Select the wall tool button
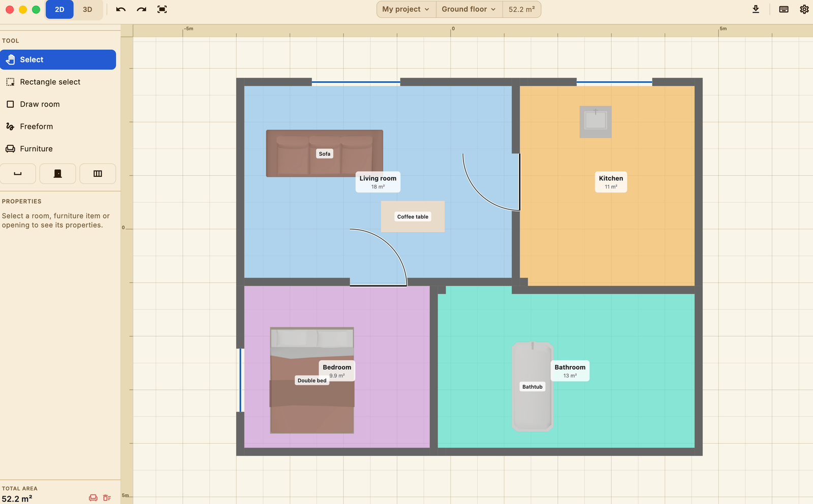Viewport: 813px width, 504px height. tap(18, 174)
